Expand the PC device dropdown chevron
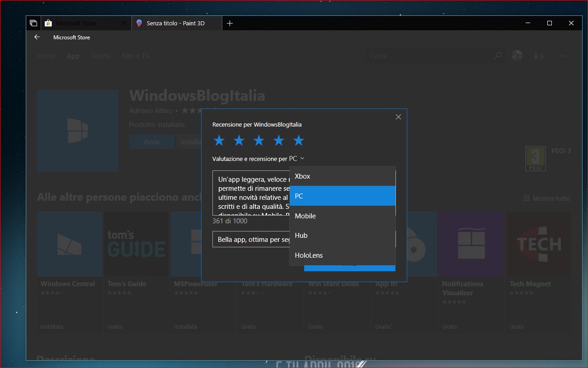 pos(302,159)
